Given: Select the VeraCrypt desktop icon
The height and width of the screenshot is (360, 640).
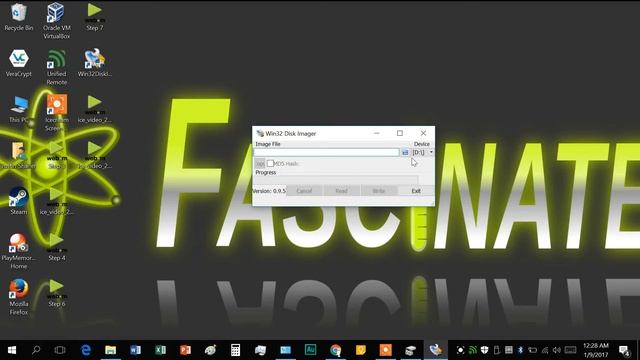Looking at the screenshot, I should 18,63.
